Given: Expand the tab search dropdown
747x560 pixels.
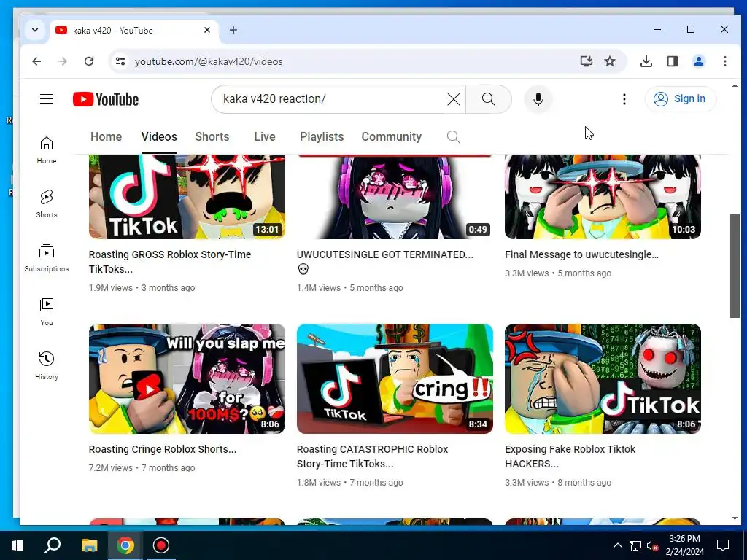Looking at the screenshot, I should [x=35, y=30].
